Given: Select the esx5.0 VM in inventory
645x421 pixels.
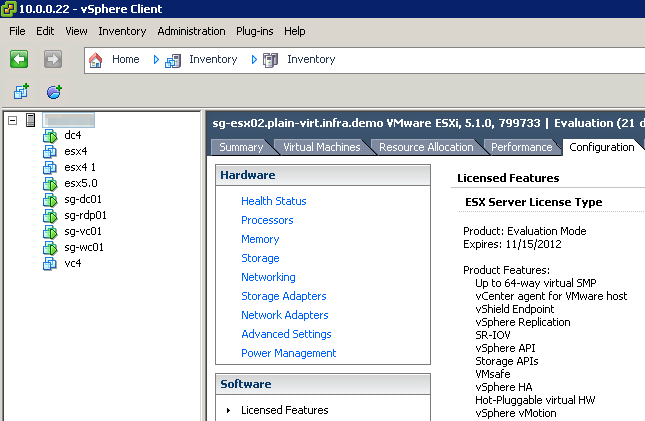Looking at the screenshot, I should click(81, 183).
